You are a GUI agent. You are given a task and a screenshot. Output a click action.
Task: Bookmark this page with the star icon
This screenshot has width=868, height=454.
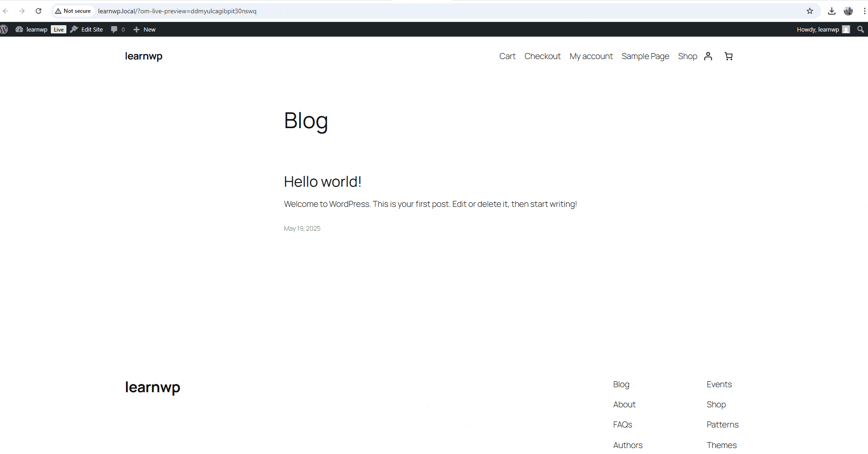coord(810,11)
